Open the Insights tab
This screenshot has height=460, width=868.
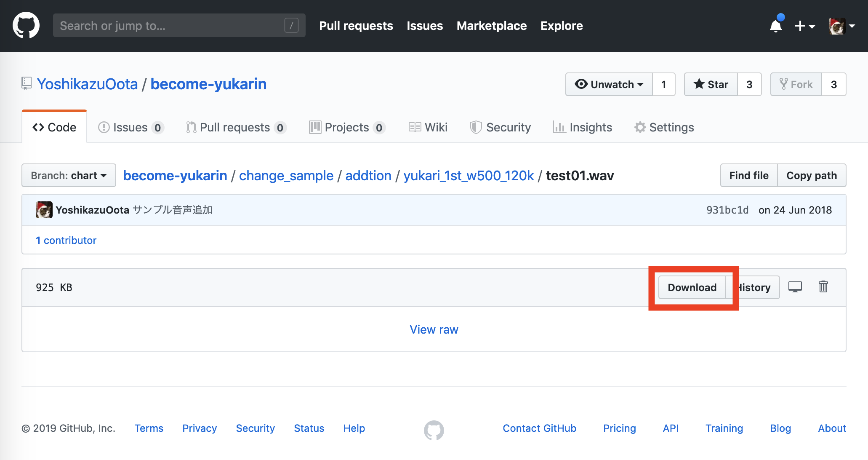pyautogui.click(x=583, y=127)
